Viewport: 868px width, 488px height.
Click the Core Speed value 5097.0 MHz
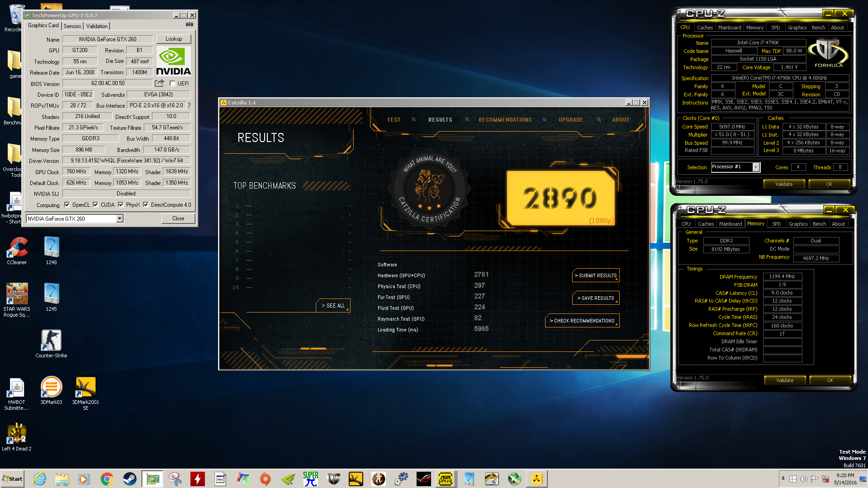point(732,127)
